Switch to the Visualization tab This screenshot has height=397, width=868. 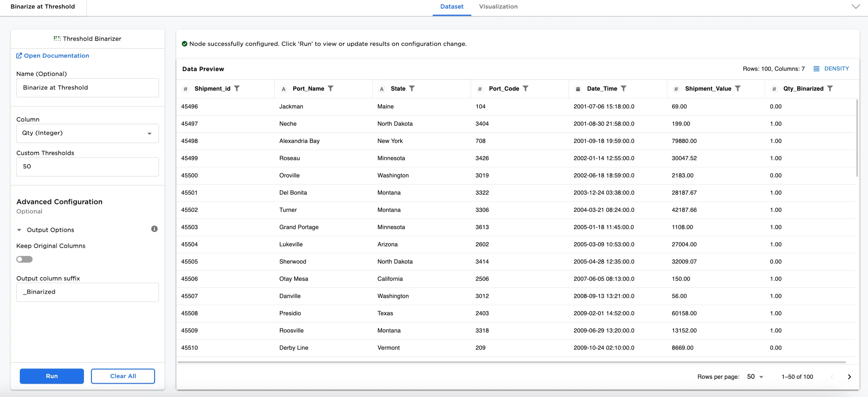coord(498,6)
